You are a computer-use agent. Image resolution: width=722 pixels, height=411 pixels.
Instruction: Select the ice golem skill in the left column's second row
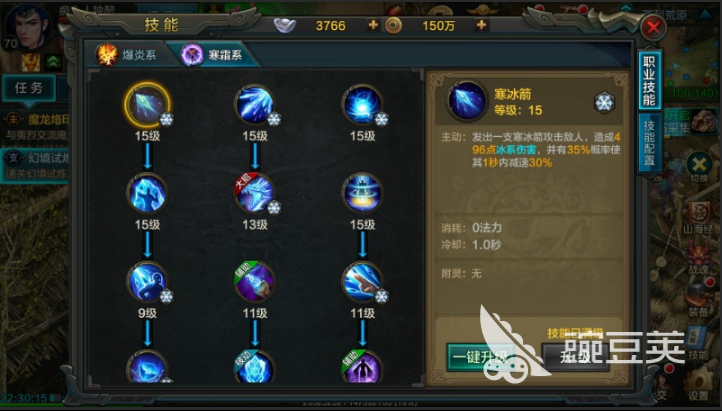(x=147, y=194)
